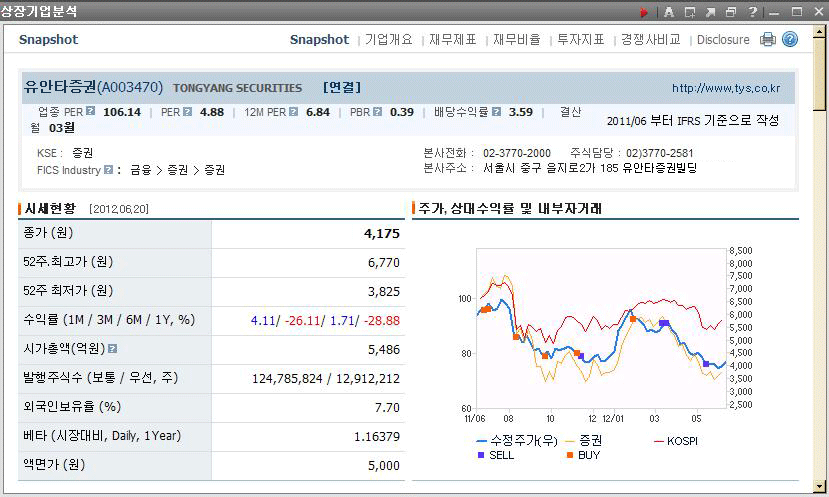Click the beta value 1.16379
Image resolution: width=829 pixels, height=497 pixels.
[377, 437]
